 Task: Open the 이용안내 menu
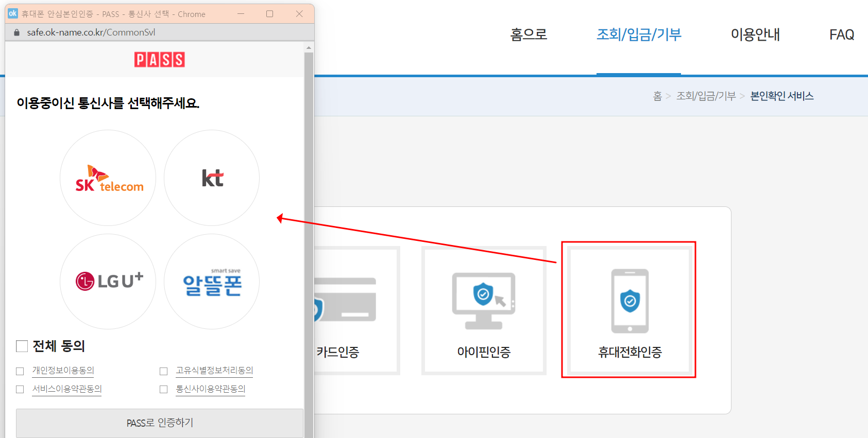pos(755,34)
